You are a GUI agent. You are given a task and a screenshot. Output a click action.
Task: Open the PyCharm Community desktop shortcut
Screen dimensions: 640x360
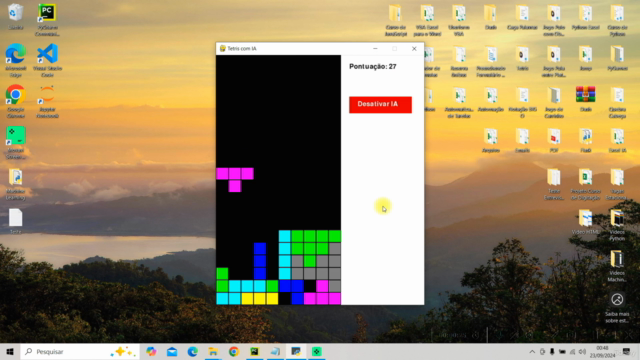coord(47,20)
